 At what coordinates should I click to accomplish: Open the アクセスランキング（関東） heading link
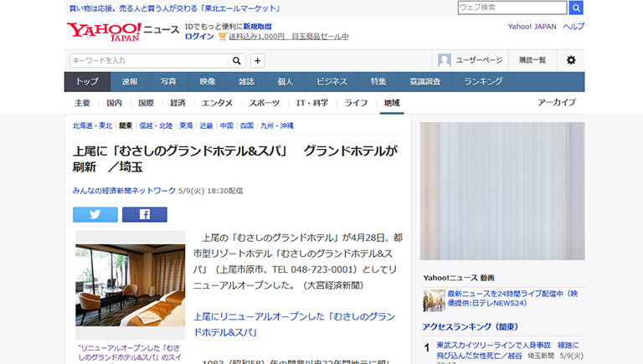(471, 326)
